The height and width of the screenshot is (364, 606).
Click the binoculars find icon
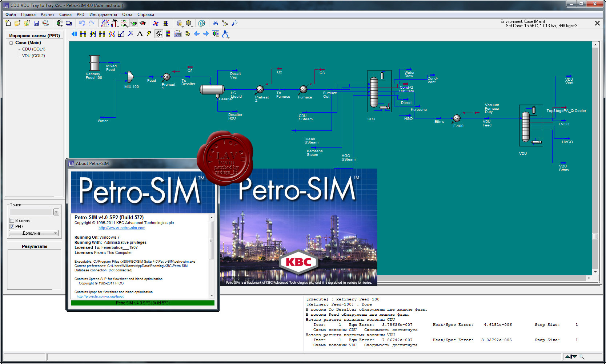[215, 23]
